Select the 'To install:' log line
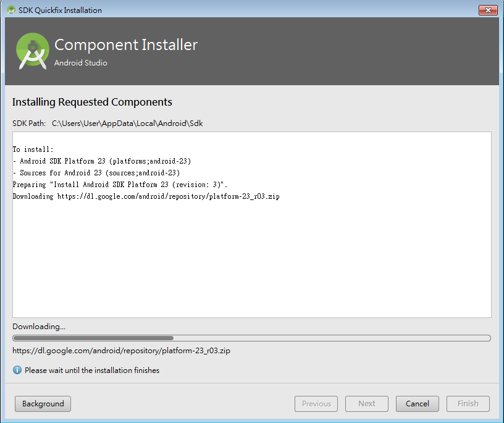Image resolution: width=504 pixels, height=423 pixels. (33, 149)
